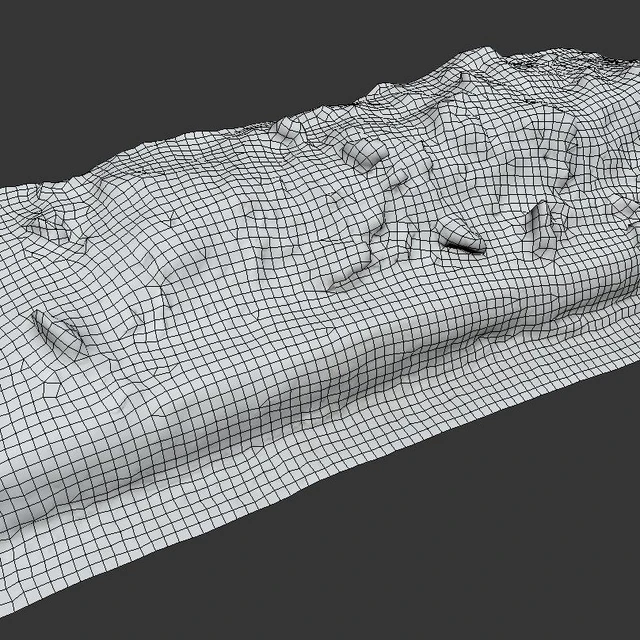This screenshot has height=640, width=640.
Task: Select the small bump on the back ridge
Action: [x=287, y=127]
